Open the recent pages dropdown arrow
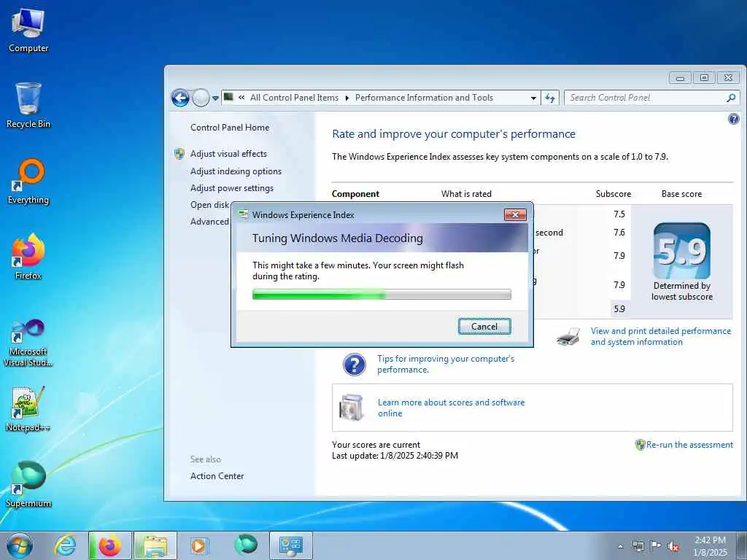The height and width of the screenshot is (560, 747). (215, 98)
